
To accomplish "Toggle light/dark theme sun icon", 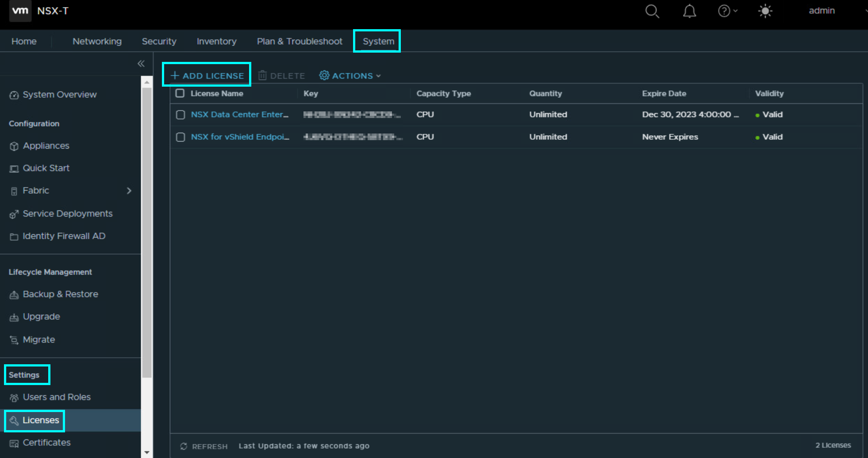I will (765, 11).
